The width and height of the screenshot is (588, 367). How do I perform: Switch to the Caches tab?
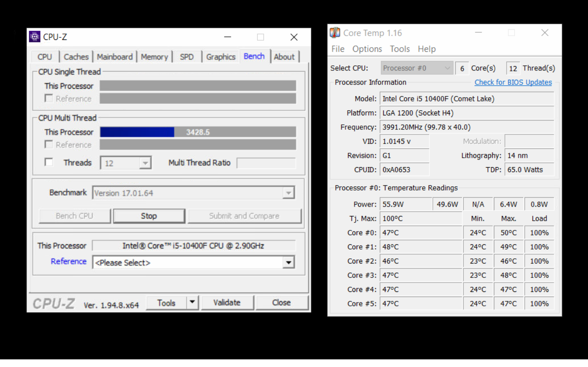(76, 57)
